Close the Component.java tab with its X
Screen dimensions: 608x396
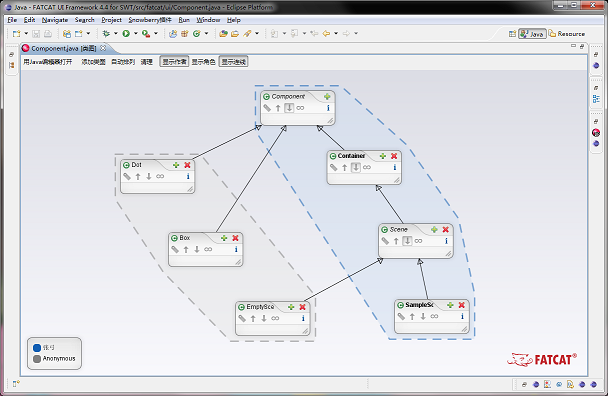pyautogui.click(x=103, y=48)
